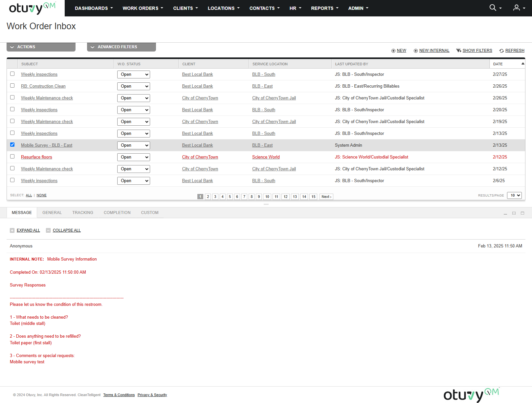Viewport: 532px width, 403px height.
Task: Open status dropdown for Weekly inspections 2/6/25
Action: (x=134, y=181)
